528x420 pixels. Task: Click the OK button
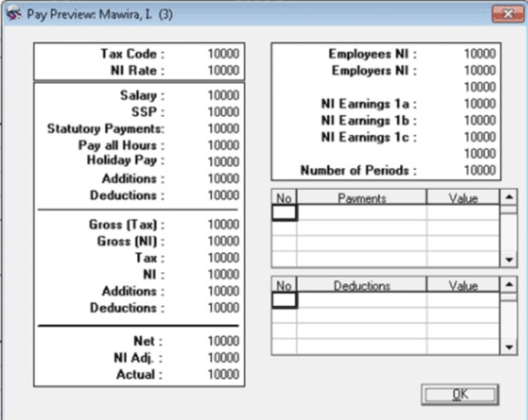point(460,394)
